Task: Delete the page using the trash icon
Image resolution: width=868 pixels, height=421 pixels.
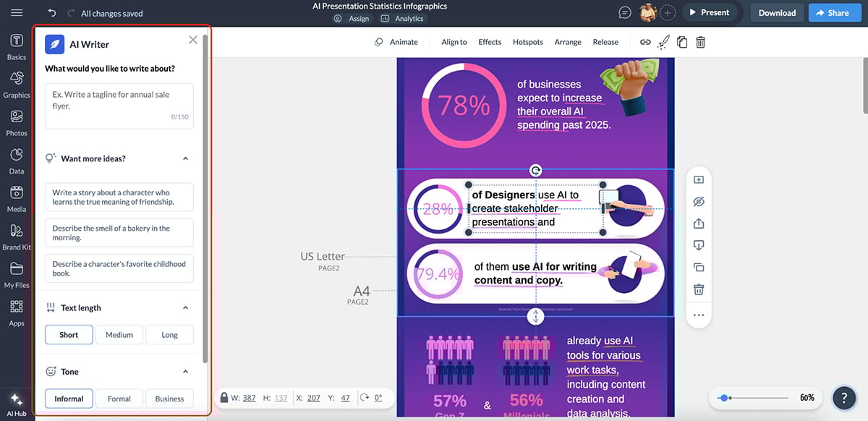Action: pyautogui.click(x=698, y=288)
